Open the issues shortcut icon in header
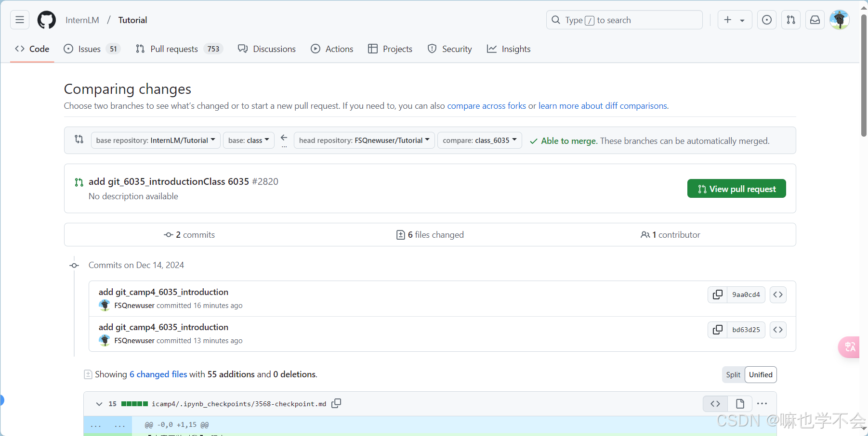 (x=767, y=20)
